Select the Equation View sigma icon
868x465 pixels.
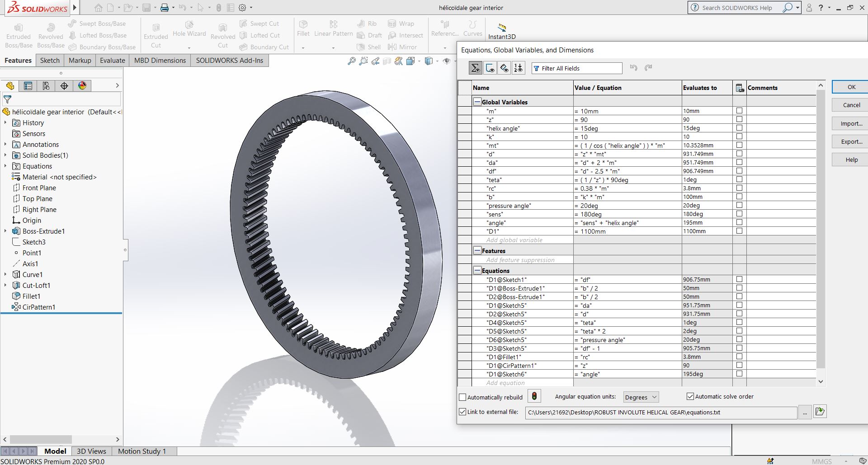(475, 68)
